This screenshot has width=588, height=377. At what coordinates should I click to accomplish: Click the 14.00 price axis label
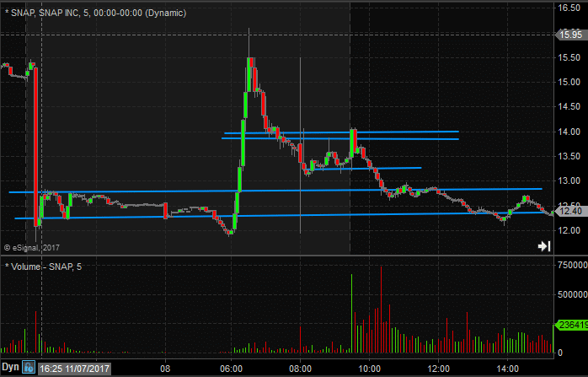point(569,132)
